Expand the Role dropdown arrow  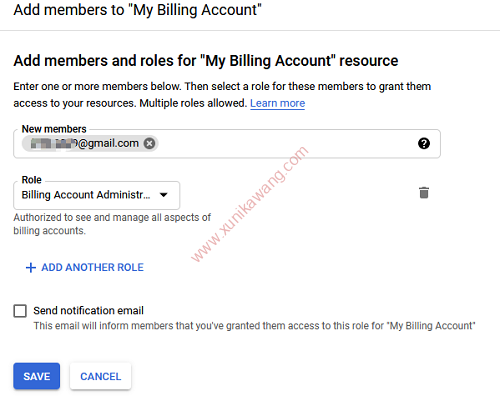click(x=163, y=195)
